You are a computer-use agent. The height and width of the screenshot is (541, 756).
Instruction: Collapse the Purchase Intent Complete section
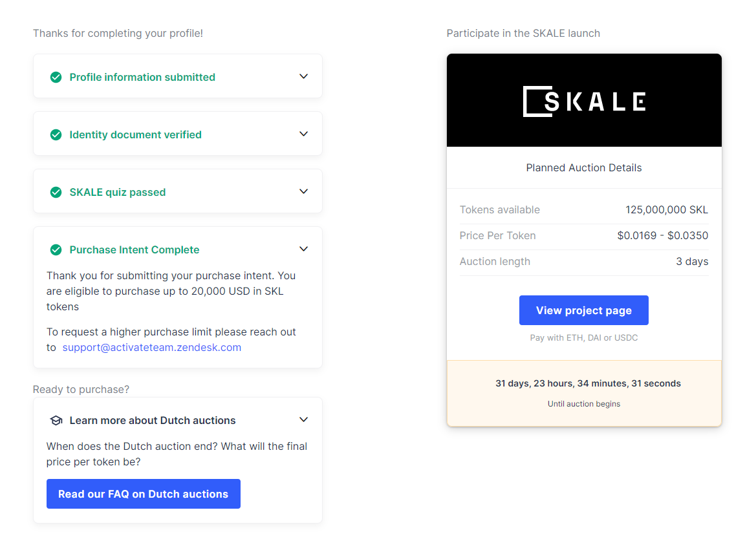point(303,249)
